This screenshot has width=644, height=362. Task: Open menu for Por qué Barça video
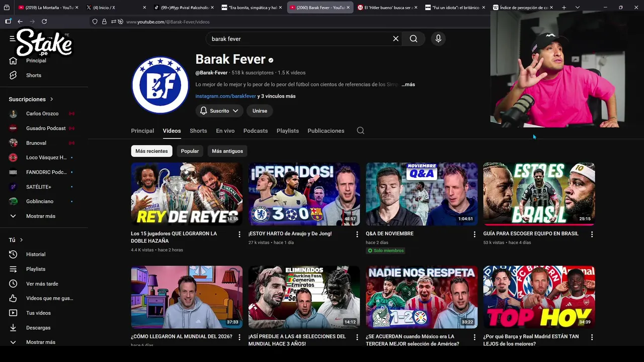pyautogui.click(x=592, y=337)
